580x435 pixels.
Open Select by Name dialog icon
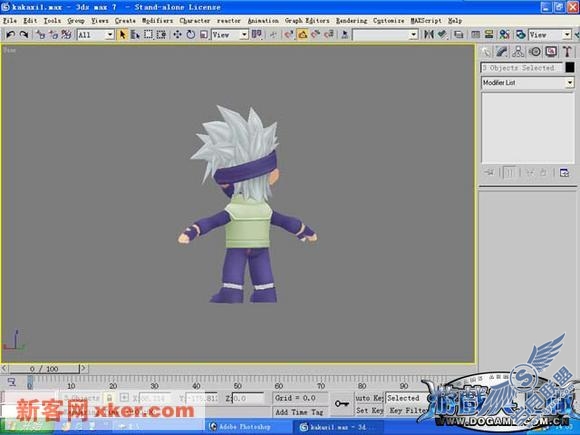[x=135, y=35]
